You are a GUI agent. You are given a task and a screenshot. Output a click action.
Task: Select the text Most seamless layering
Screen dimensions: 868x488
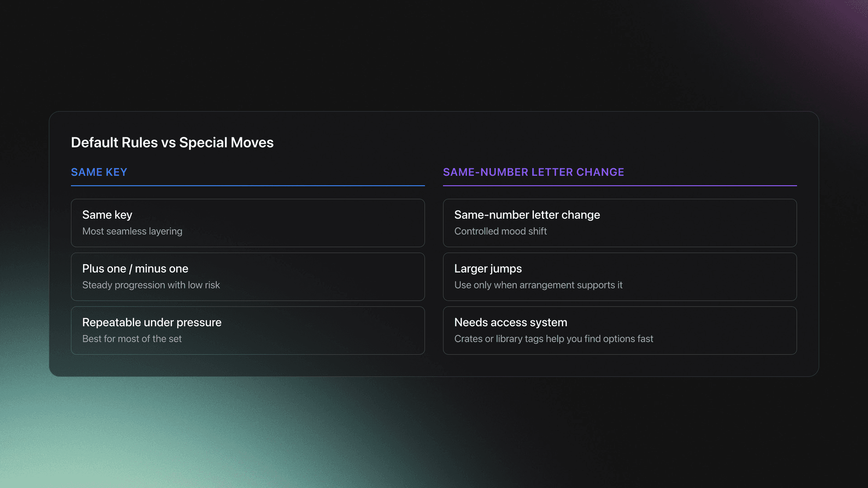click(x=132, y=231)
